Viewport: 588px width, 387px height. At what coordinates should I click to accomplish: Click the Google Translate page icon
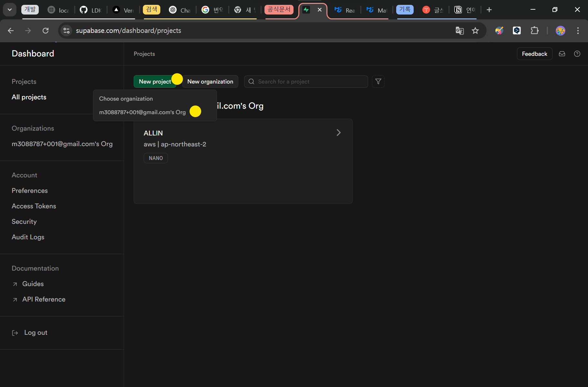[459, 31]
